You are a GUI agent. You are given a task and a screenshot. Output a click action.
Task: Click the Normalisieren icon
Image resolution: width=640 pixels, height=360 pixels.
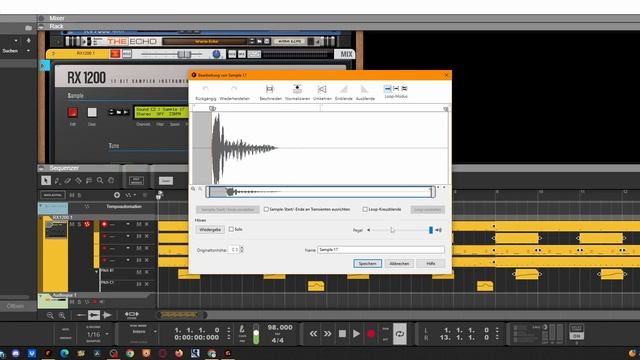pos(297,89)
